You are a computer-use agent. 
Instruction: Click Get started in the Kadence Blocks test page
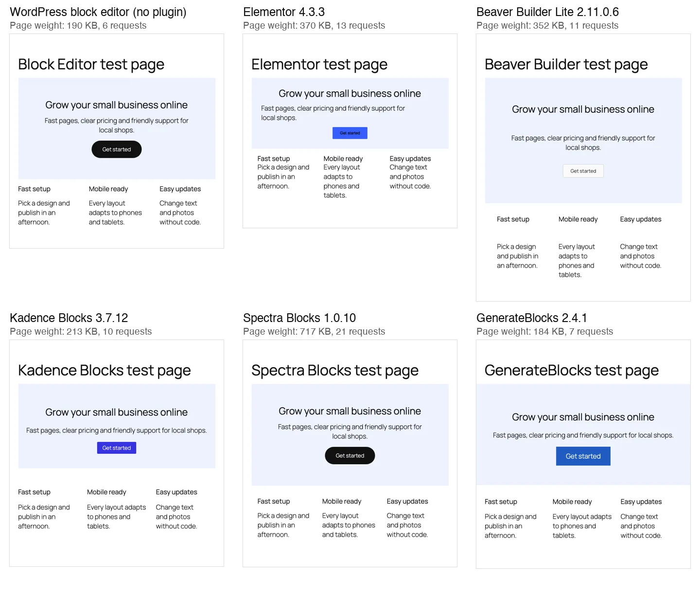[x=117, y=448]
